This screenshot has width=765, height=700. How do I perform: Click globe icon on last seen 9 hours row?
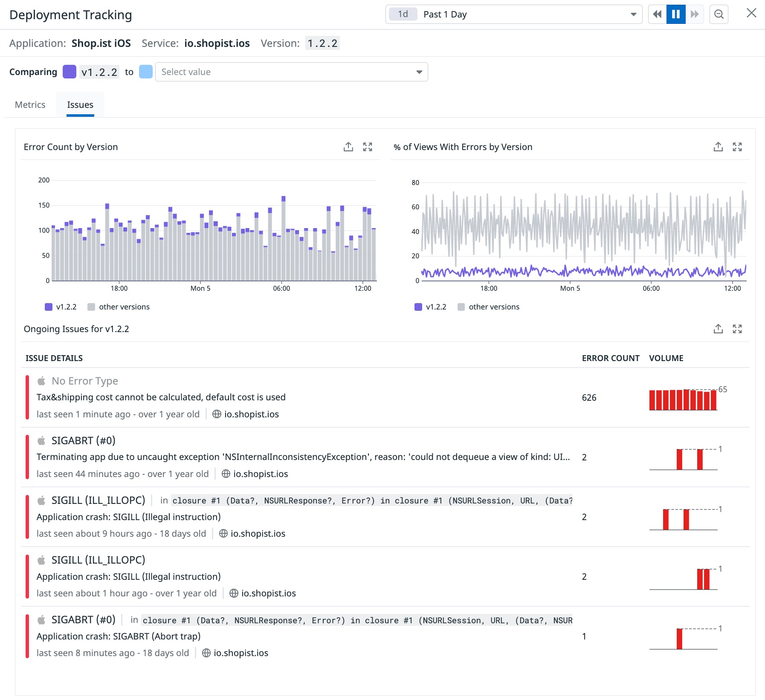tap(223, 533)
